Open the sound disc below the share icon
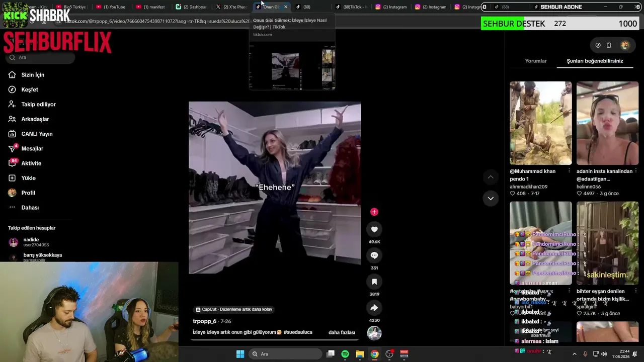 coord(374,333)
